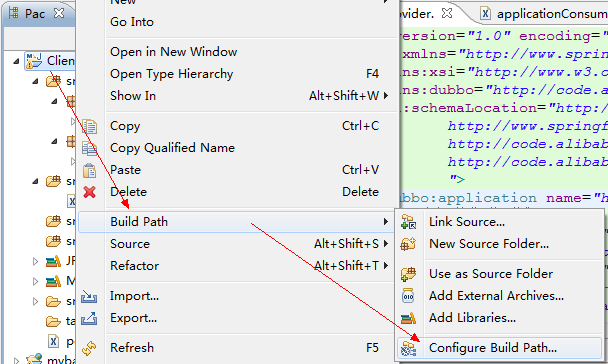Collapse the Client project tree node
The width and height of the screenshot is (608, 364).
[16, 61]
